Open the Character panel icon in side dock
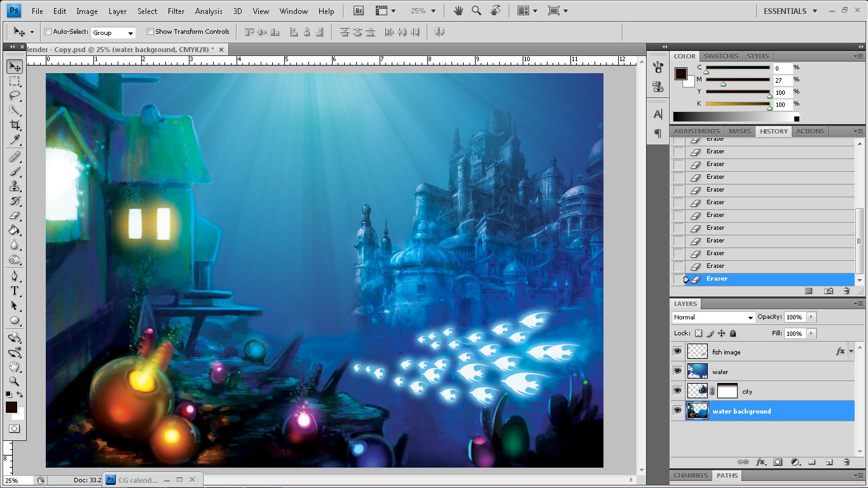 [x=658, y=115]
